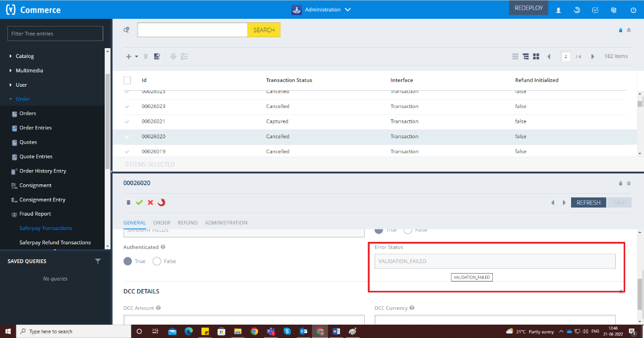Viewport: 644px width, 338px height.
Task: Open the Order tab
Action: click(x=162, y=223)
